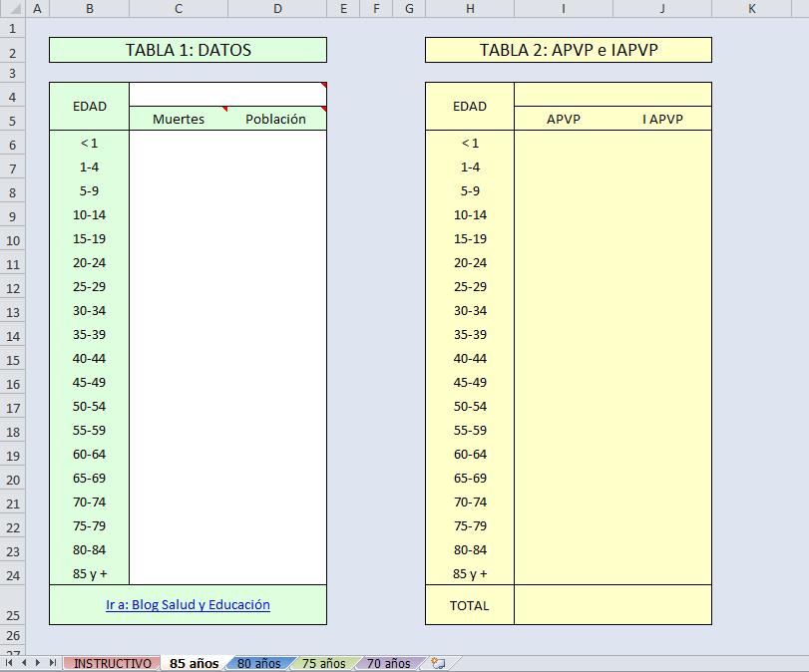Image resolution: width=809 pixels, height=672 pixels.
Task: Select the active 85 años tab
Action: (192, 662)
